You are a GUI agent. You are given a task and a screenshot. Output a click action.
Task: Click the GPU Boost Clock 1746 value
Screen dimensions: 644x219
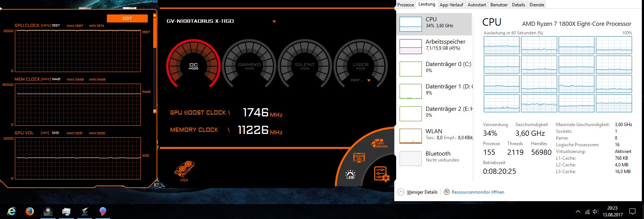click(x=255, y=112)
